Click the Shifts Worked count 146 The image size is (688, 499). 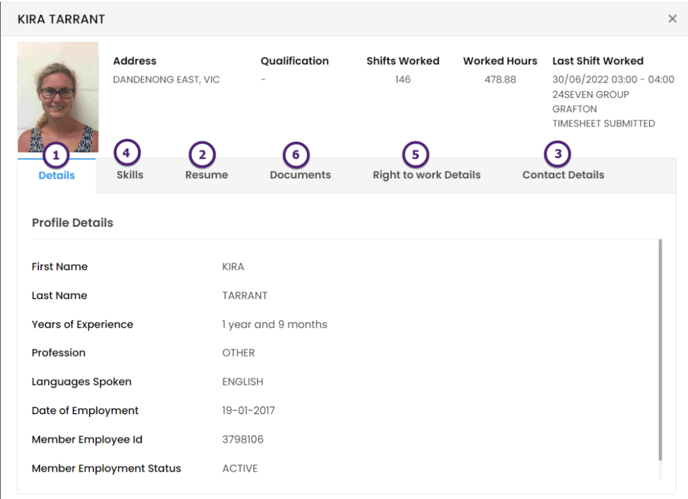(402, 79)
